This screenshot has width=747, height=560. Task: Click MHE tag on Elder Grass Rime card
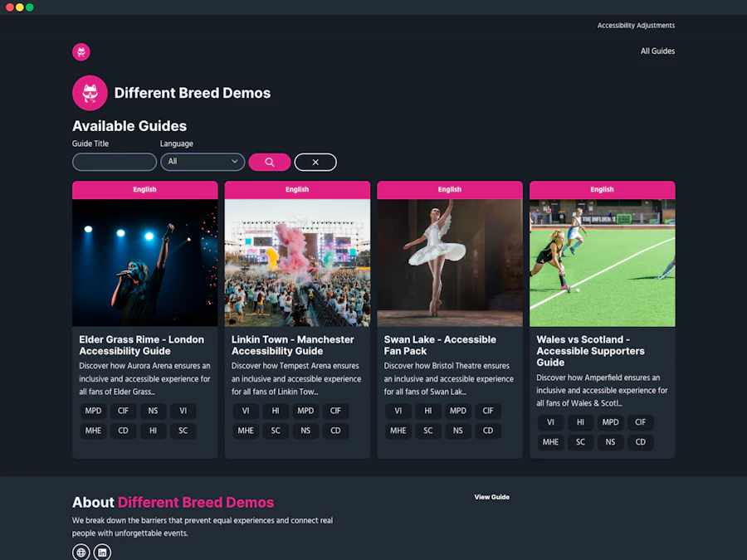[93, 431]
